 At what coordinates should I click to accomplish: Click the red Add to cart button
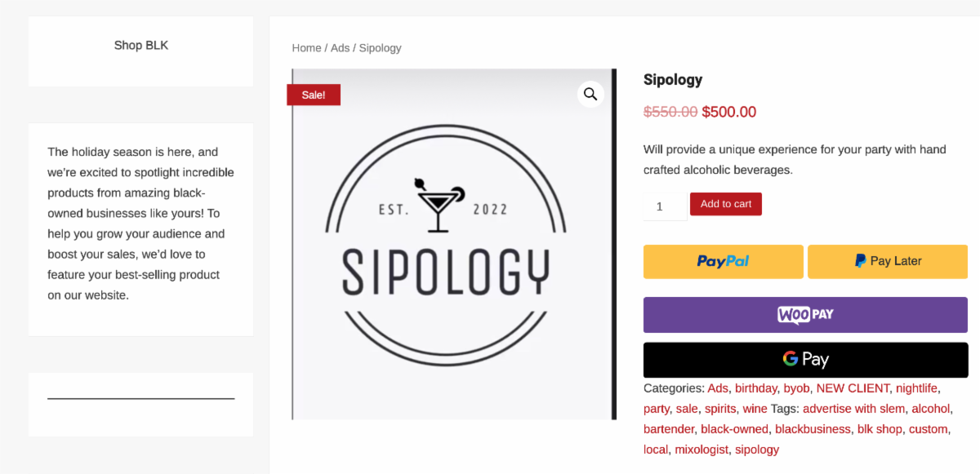point(725,204)
